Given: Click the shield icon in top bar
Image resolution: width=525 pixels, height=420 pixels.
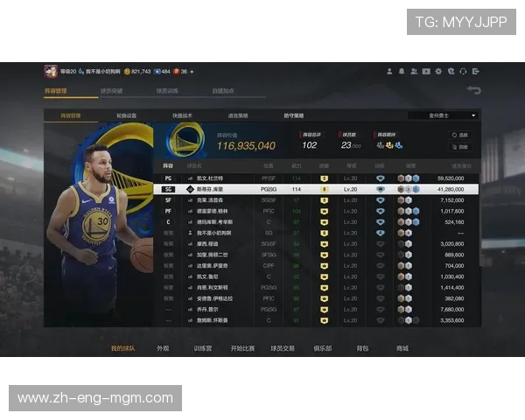Looking at the screenshot, I should (x=451, y=72).
